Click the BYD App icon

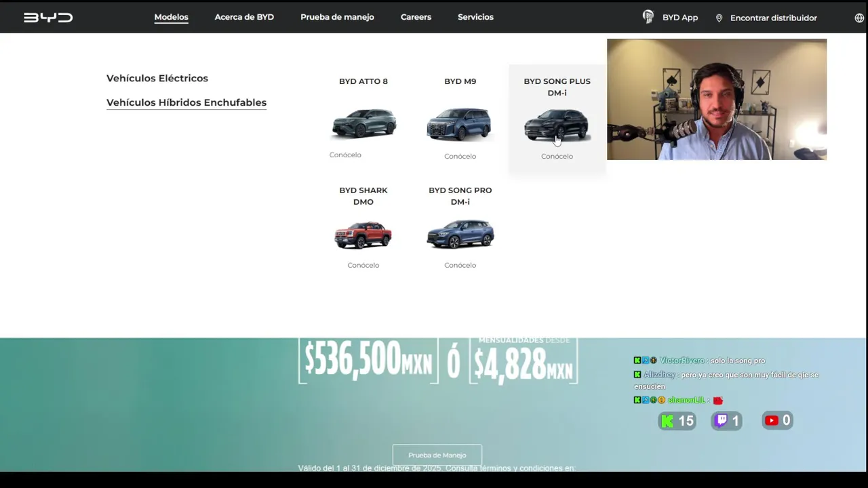tap(648, 17)
